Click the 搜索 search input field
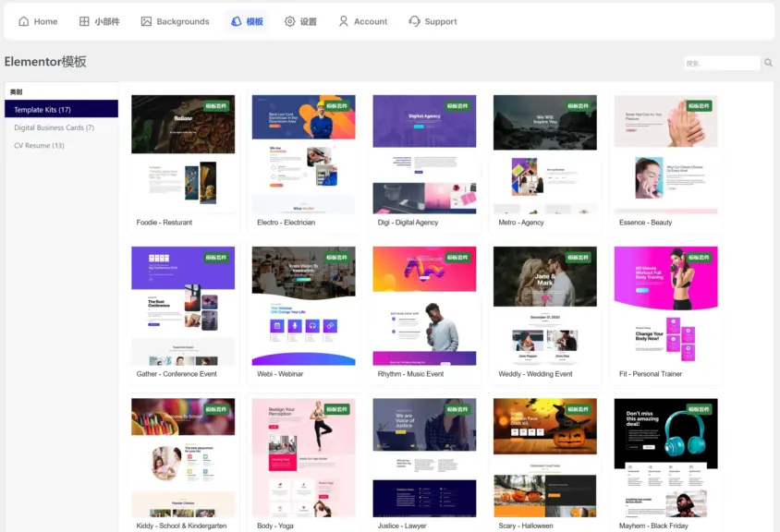Screen dimensions: 780x532 pyautogui.click(x=721, y=63)
